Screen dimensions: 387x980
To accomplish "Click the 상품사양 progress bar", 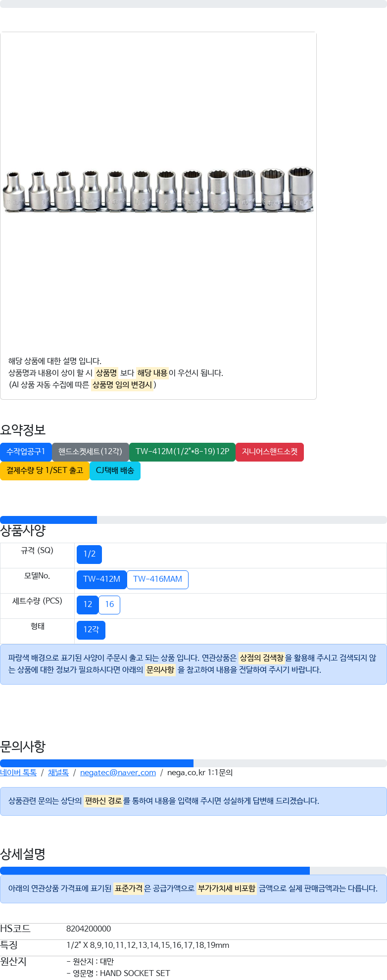I will coord(193,520).
